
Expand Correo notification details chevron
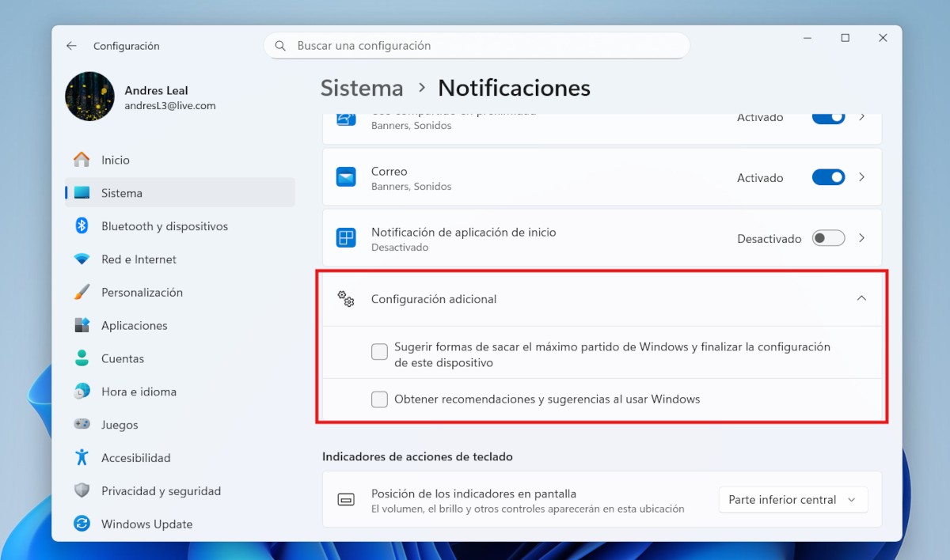[x=862, y=178]
